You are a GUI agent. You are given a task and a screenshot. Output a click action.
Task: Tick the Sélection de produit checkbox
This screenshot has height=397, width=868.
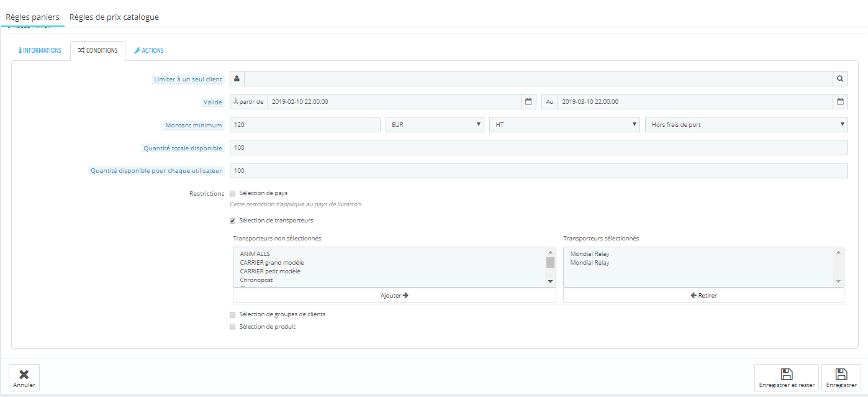[x=233, y=327]
